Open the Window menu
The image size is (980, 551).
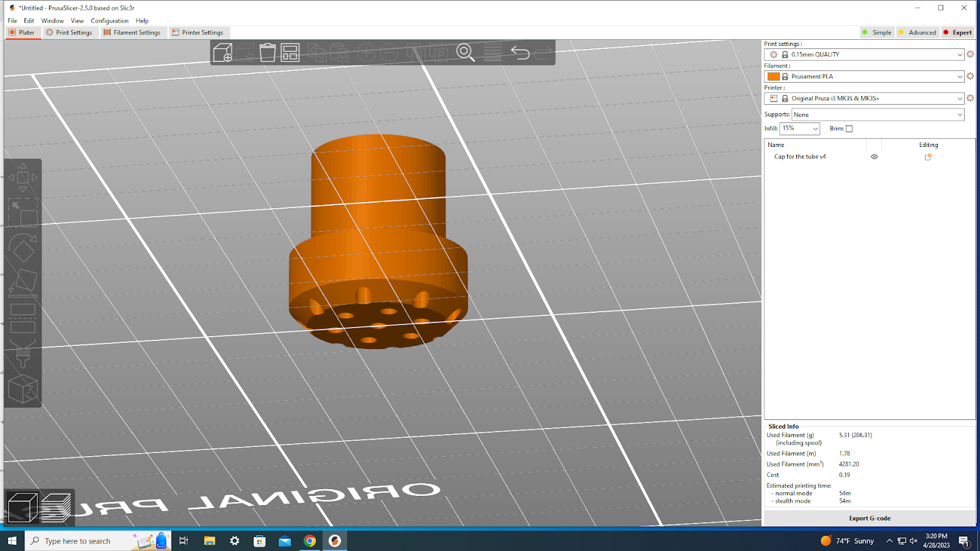53,21
